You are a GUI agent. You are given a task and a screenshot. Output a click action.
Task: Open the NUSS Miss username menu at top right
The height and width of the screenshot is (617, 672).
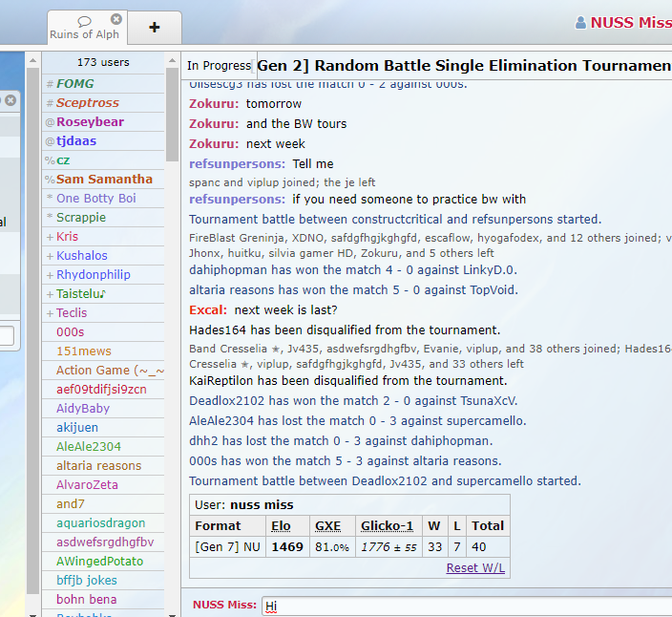click(630, 23)
